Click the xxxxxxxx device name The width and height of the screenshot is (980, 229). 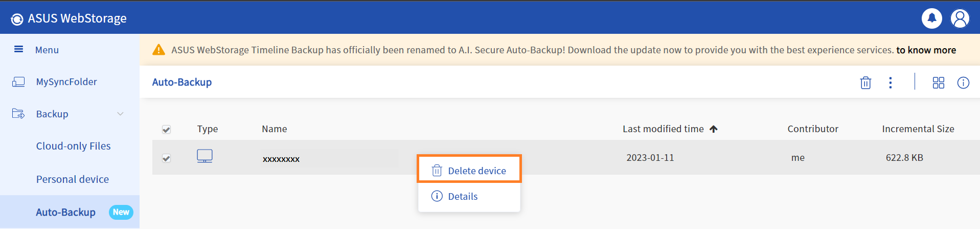click(281, 159)
